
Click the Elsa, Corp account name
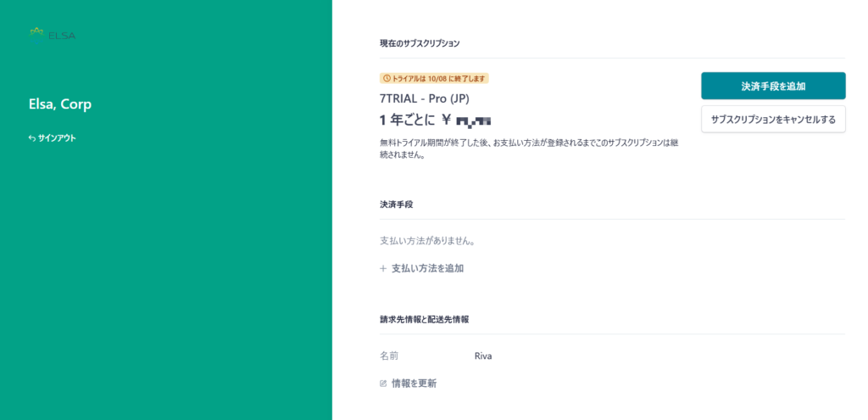point(60,104)
